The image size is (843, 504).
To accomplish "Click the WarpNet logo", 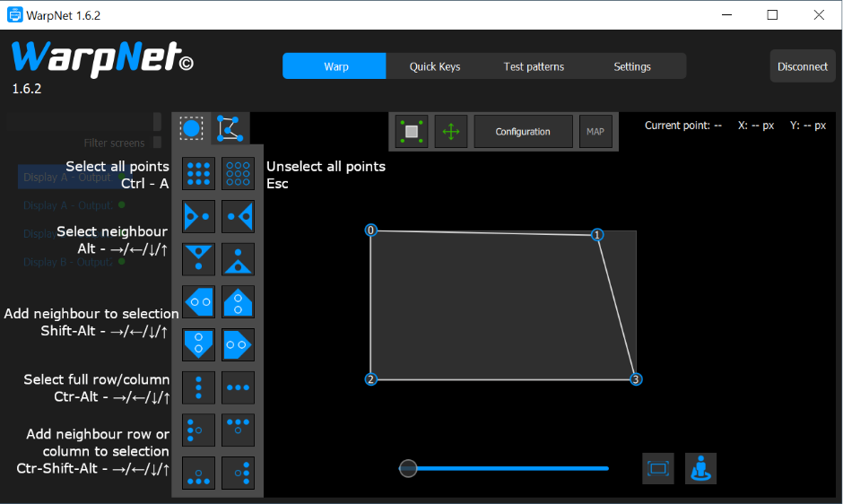I will [102, 58].
